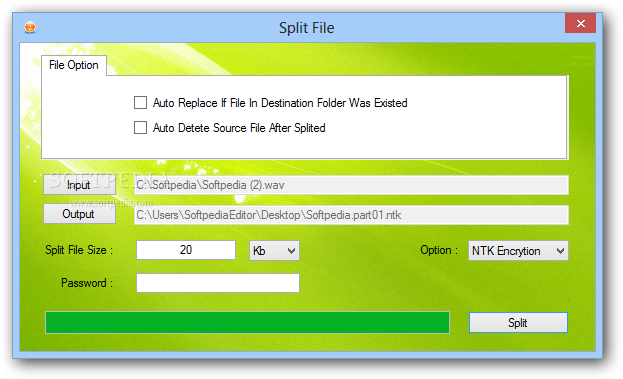Switch to the File Option tab
Image resolution: width=623 pixels, height=379 pixels.
[x=74, y=65]
